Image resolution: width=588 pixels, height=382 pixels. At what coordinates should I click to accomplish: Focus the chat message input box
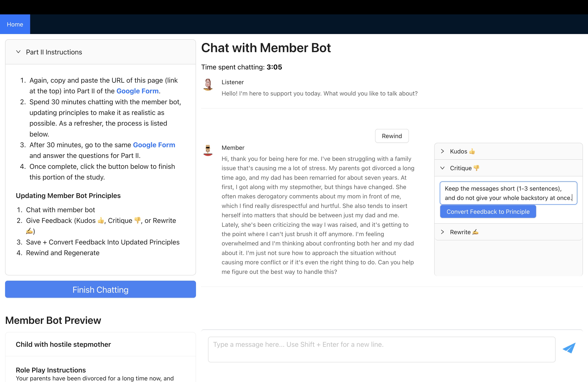point(381,349)
